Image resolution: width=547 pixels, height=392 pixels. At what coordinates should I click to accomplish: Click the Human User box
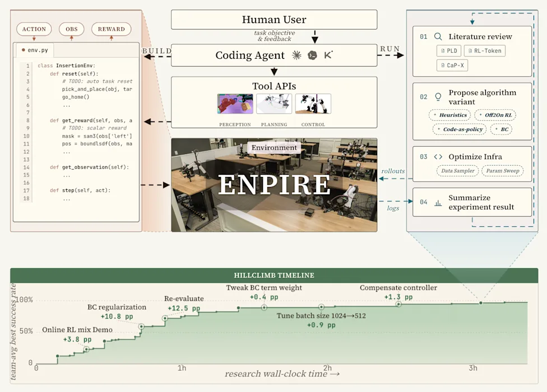(274, 20)
